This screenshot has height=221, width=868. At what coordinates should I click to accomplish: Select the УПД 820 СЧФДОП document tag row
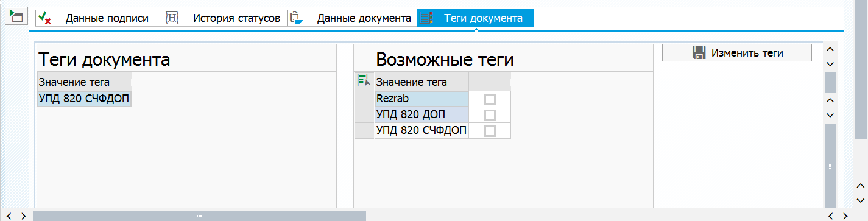[84, 99]
